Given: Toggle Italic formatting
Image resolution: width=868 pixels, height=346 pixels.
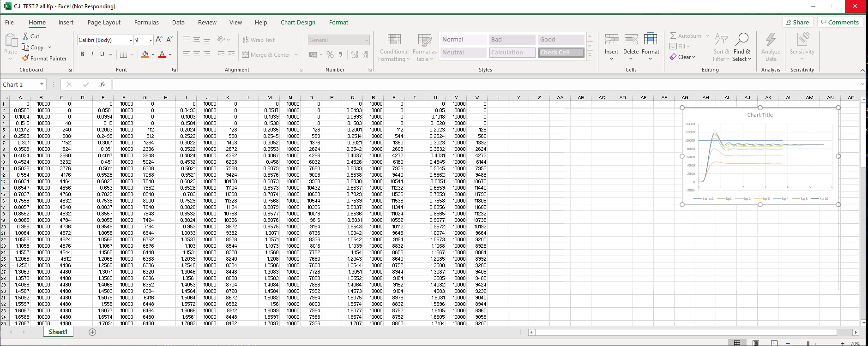Looking at the screenshot, I should tap(92, 54).
